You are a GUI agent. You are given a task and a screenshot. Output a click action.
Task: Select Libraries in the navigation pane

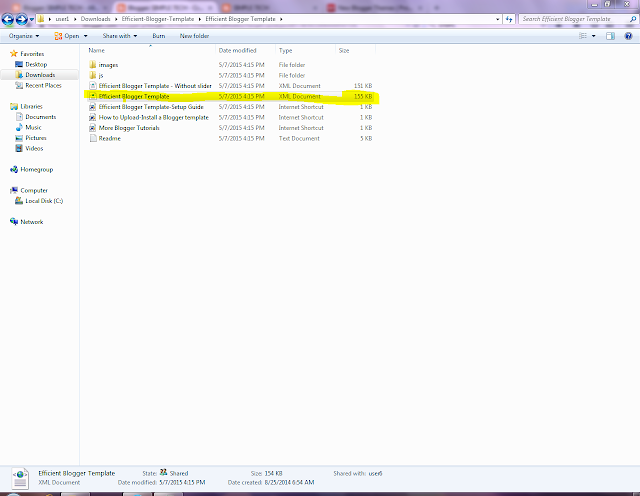(31, 107)
